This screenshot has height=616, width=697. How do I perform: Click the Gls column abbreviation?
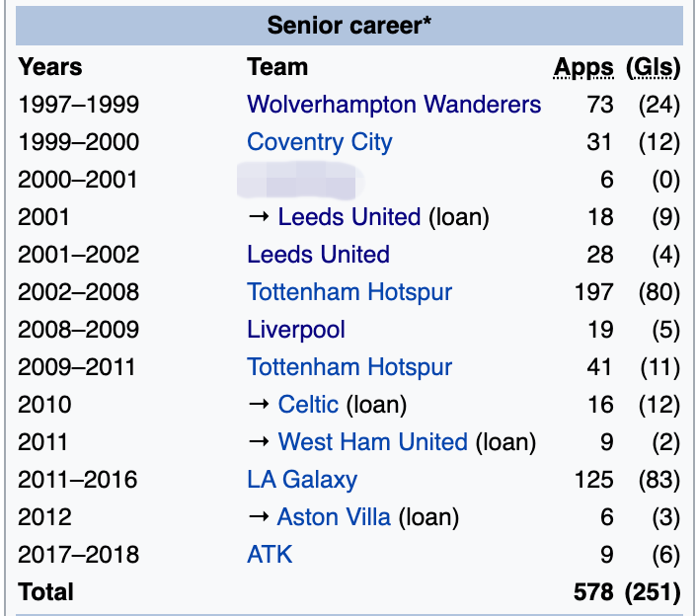[654, 68]
